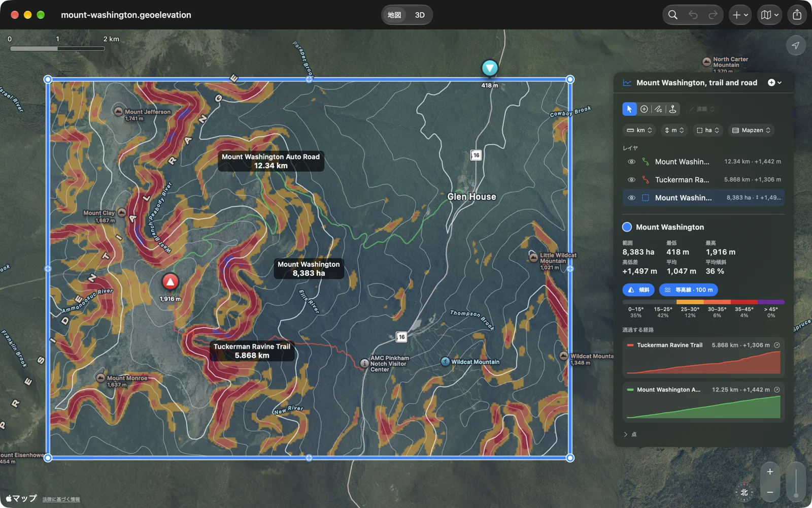Click the redo arrow in the toolbar
The height and width of the screenshot is (508, 812).
pyautogui.click(x=713, y=15)
